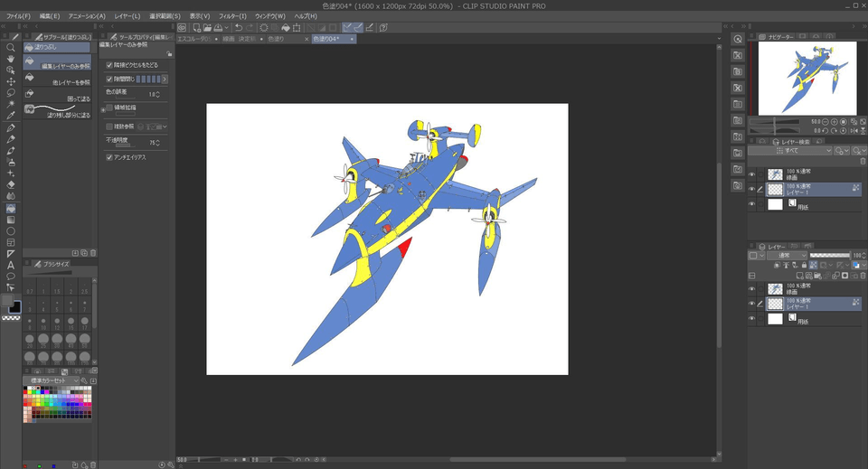The image size is (868, 469).
Task: Select the Magnifier zoom tool
Action: coord(11,48)
